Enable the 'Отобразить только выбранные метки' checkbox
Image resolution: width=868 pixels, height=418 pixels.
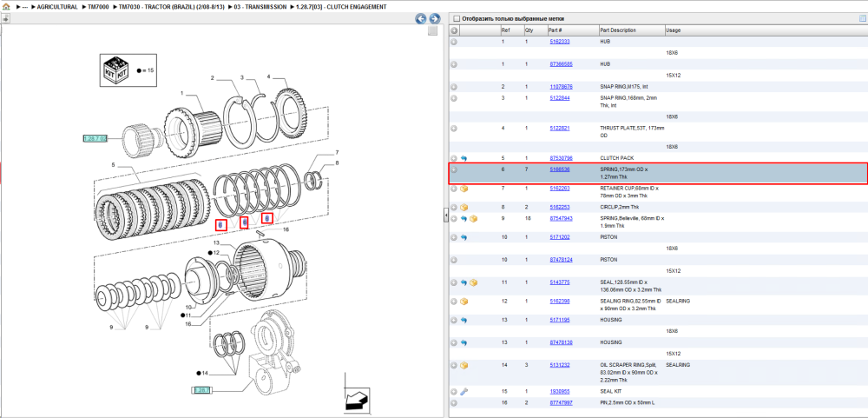(x=457, y=19)
